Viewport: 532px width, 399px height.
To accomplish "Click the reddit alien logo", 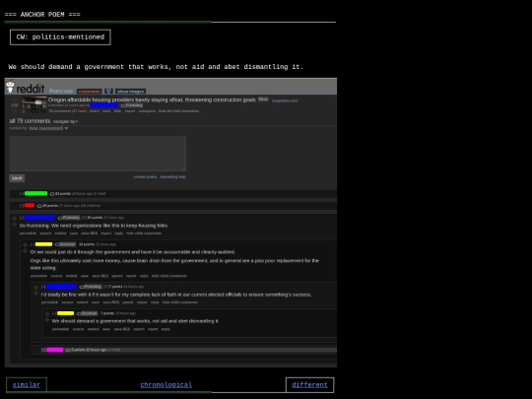I will (x=10, y=87).
